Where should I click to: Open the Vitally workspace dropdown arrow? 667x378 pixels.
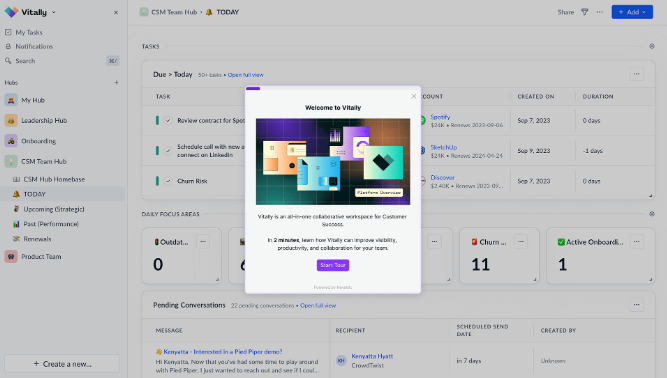[x=54, y=12]
